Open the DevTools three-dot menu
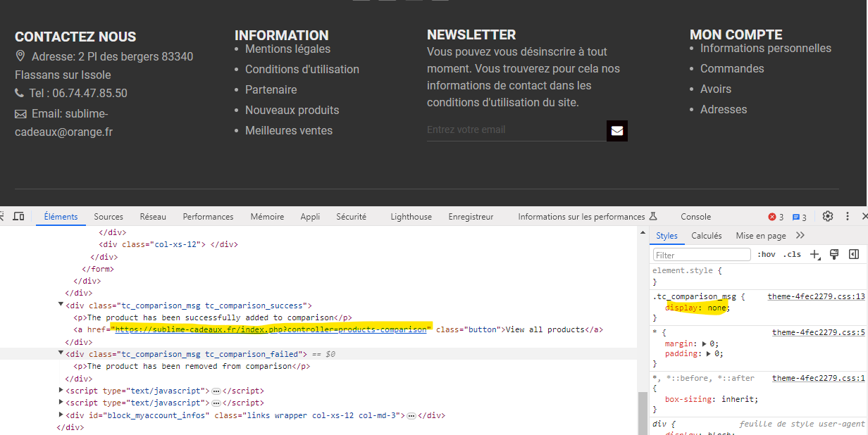868x435 pixels. point(848,217)
